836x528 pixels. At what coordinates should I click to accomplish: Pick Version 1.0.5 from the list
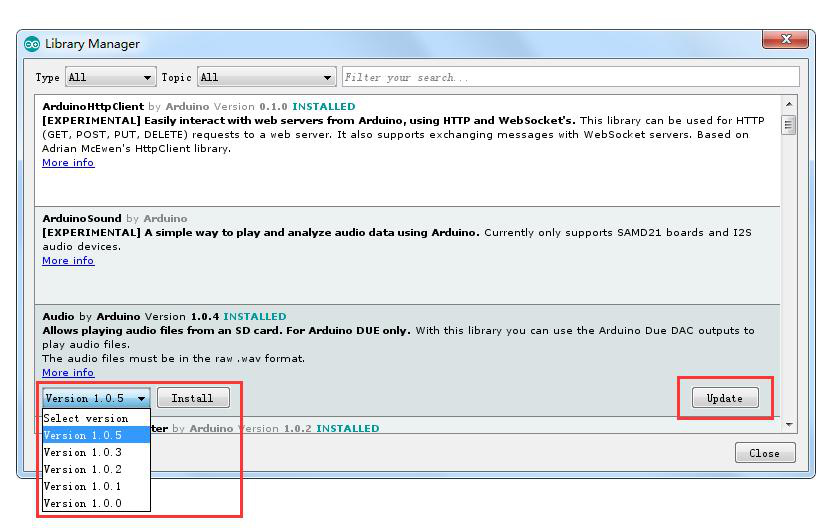[96, 435]
